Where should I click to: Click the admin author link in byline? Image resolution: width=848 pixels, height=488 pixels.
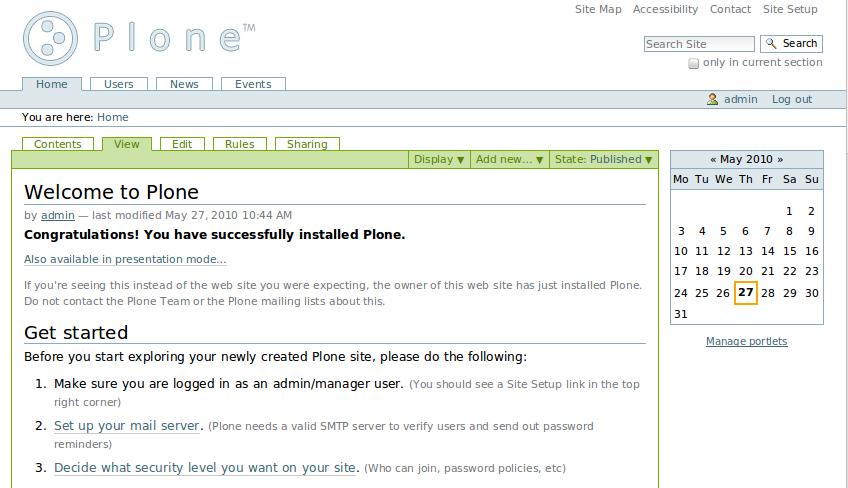point(58,215)
